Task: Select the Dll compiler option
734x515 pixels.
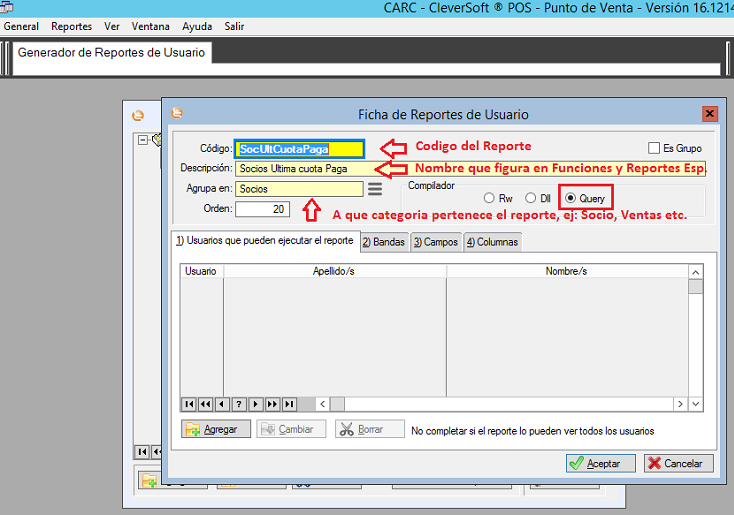Action: (531, 199)
